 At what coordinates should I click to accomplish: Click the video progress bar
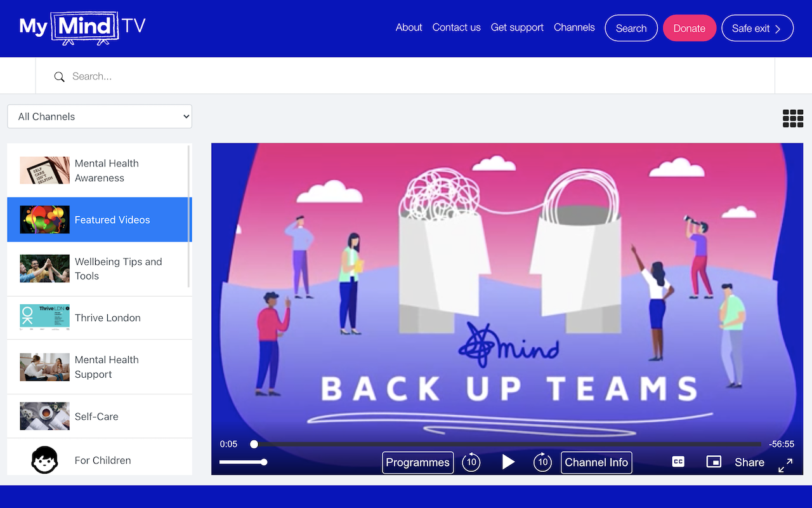pos(507,444)
